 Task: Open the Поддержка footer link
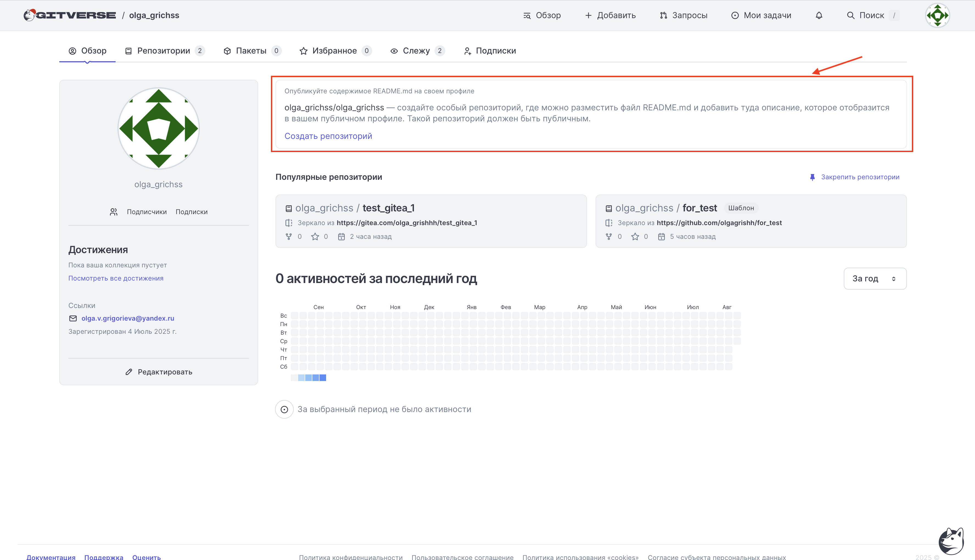pyautogui.click(x=104, y=557)
